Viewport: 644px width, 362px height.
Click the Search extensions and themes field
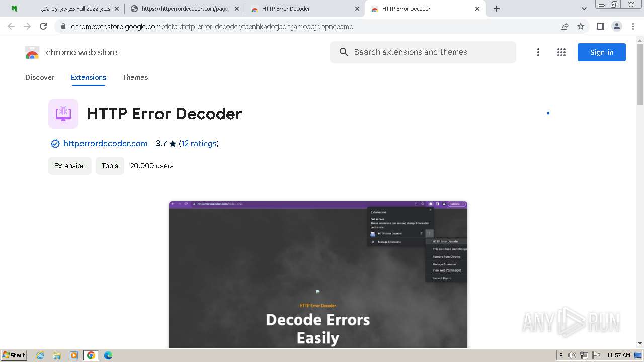(x=423, y=52)
